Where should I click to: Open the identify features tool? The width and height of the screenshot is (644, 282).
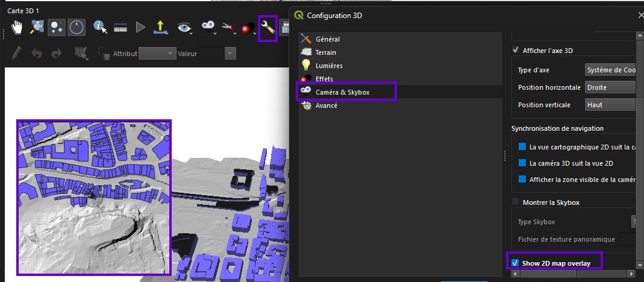pyautogui.click(x=100, y=28)
